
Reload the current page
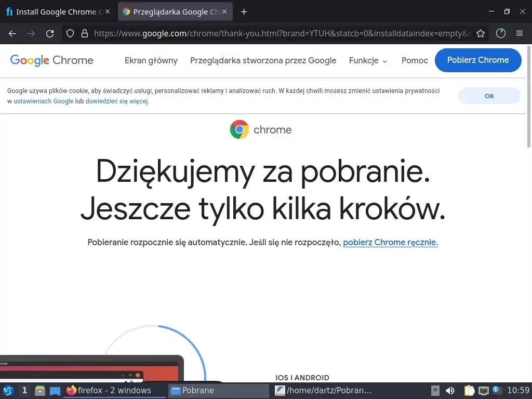click(x=50, y=34)
